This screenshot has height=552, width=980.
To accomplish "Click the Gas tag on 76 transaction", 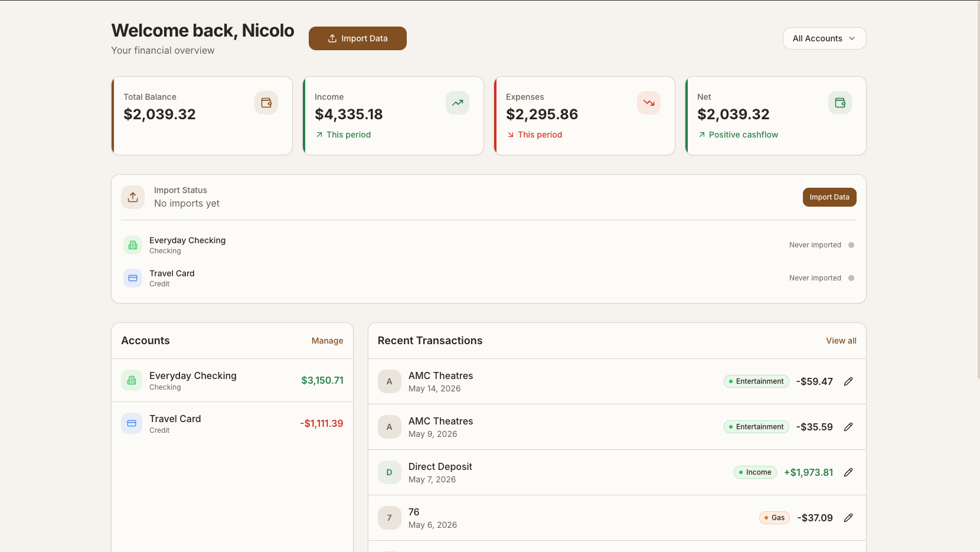I will (x=774, y=518).
